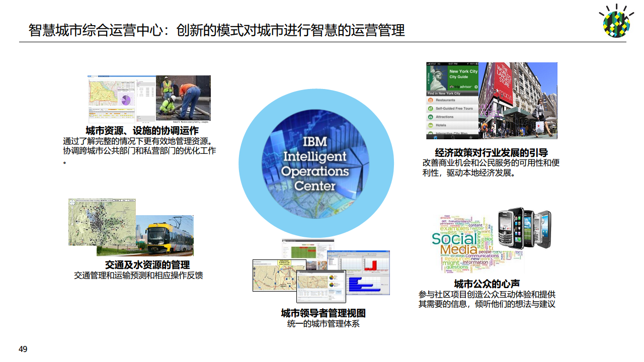Select the Self-Guided Free Tours entry
Viewport: 644px width, 362px height.
[x=454, y=109]
